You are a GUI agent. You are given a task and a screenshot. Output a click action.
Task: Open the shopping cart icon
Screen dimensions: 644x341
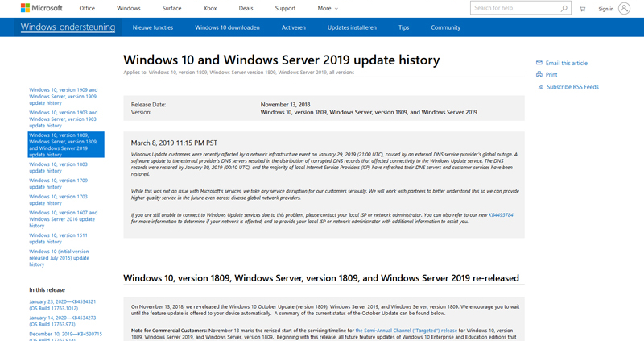pos(582,9)
